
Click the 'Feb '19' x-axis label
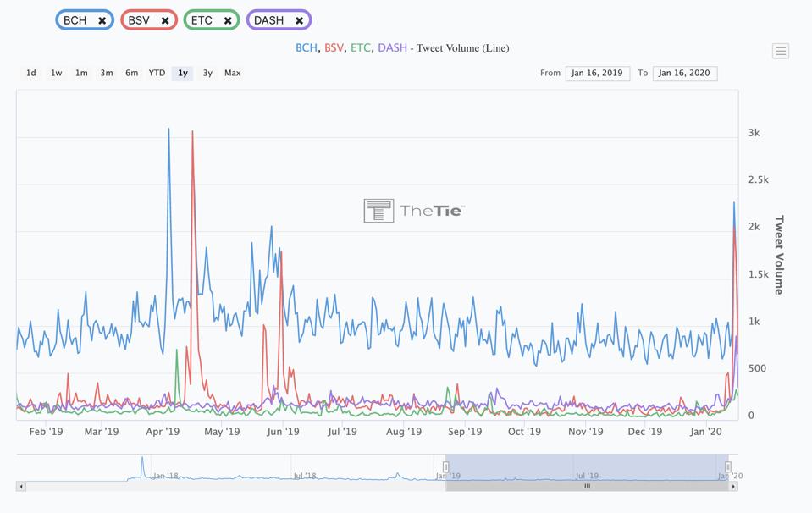pyautogui.click(x=46, y=431)
